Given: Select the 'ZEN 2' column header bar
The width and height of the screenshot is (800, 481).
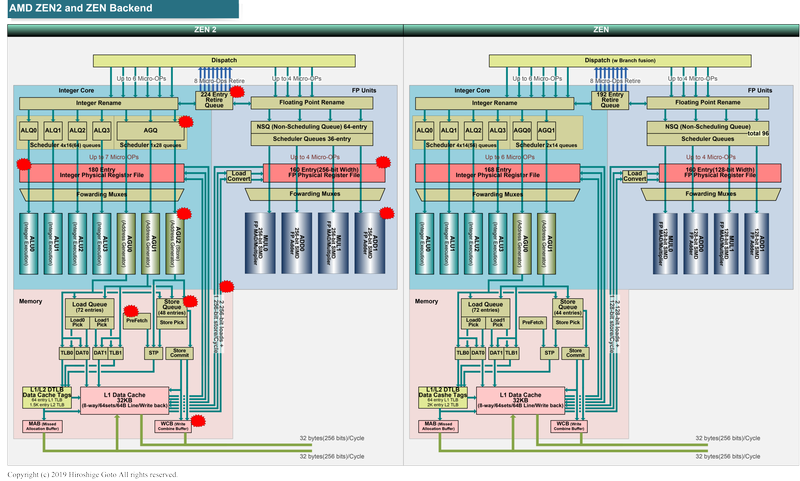Looking at the screenshot, I should point(205,30).
